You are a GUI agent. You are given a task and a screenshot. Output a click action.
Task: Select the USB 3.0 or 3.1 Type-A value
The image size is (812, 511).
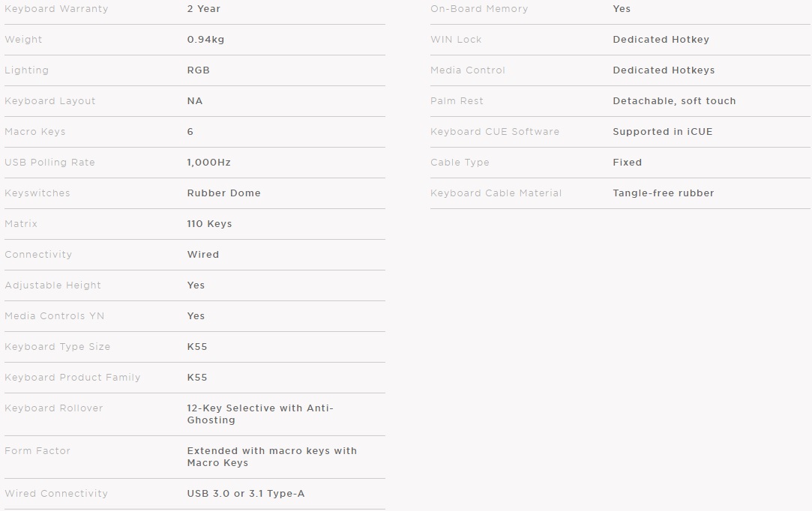pyautogui.click(x=246, y=494)
